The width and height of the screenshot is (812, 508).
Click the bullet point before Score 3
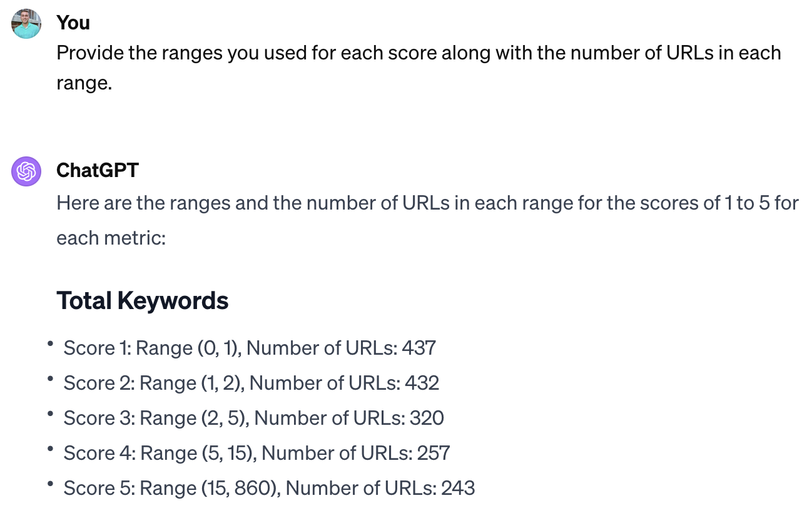pyautogui.click(x=49, y=414)
